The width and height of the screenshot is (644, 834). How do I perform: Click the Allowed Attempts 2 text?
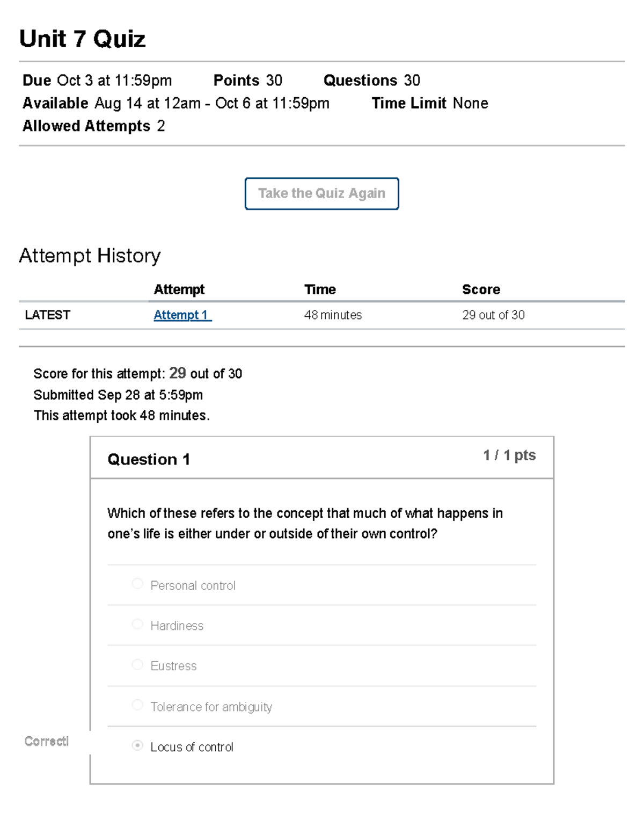93,126
